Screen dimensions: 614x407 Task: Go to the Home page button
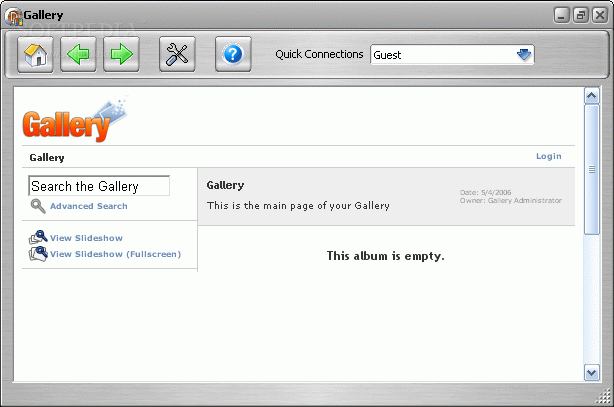35,54
